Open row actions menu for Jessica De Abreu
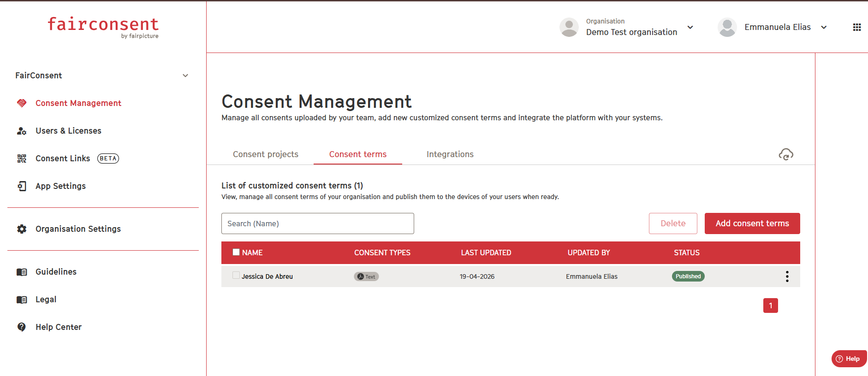Screen dimensions: 868x376 click(x=787, y=276)
